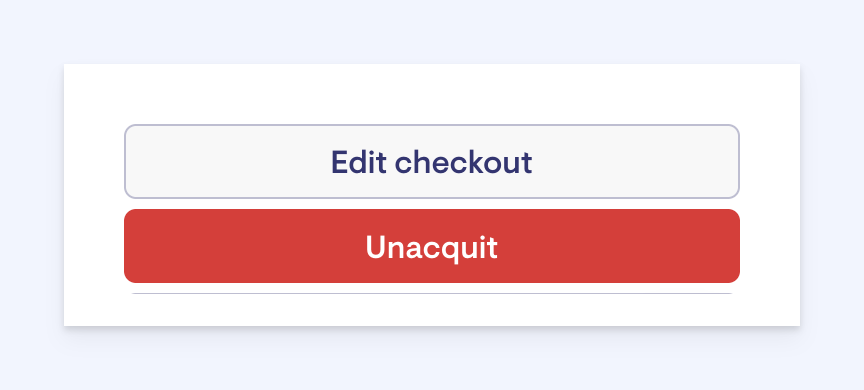Image resolution: width=864 pixels, height=390 pixels.
Task: Open the Edit checkout option
Action: (x=431, y=161)
